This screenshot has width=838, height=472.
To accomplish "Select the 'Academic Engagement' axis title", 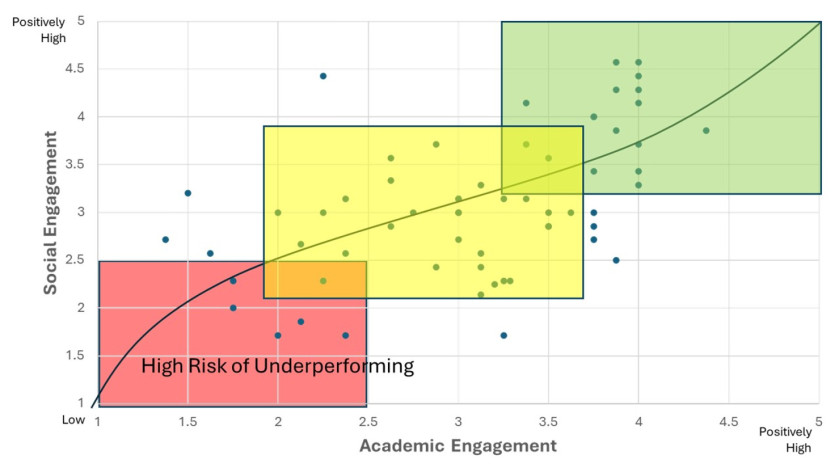I will coord(458,446).
